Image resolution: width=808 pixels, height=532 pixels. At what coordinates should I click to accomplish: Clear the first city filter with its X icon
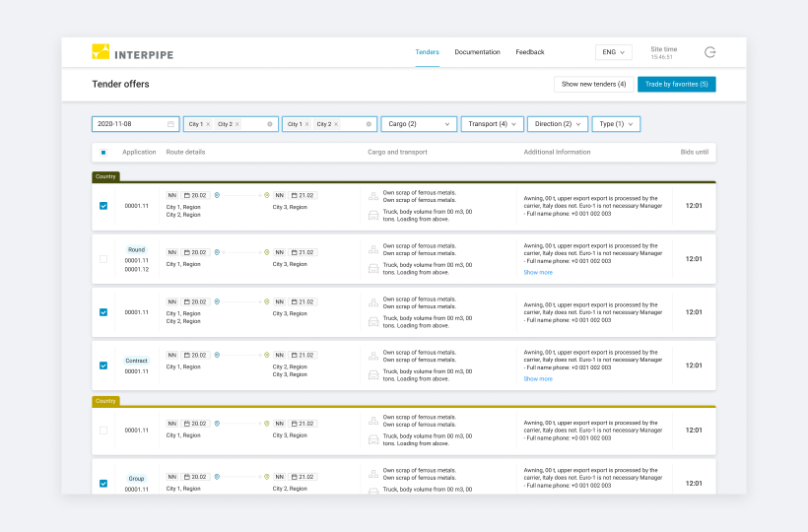[270, 124]
